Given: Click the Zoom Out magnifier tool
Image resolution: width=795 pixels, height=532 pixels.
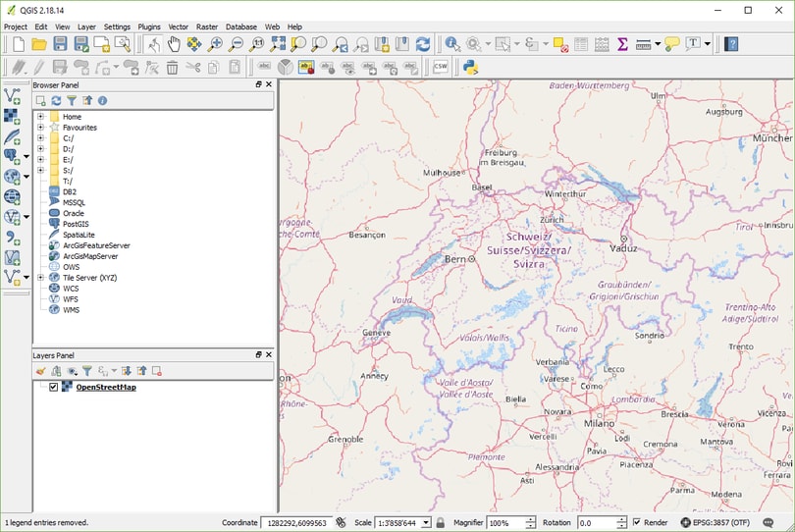Looking at the screenshot, I should click(x=236, y=44).
